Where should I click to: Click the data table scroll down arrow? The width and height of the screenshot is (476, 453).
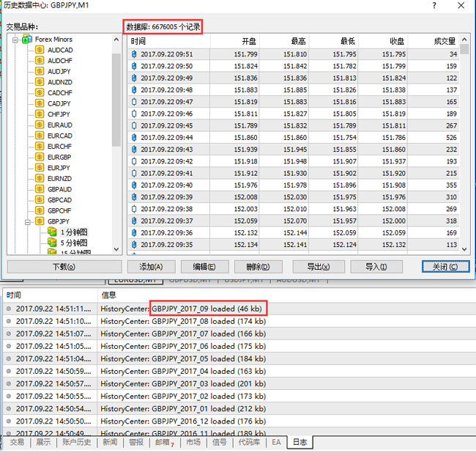coord(464,249)
